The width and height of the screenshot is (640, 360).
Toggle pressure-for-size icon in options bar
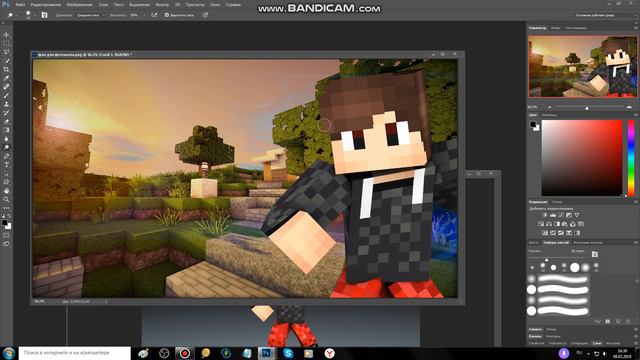[x=205, y=15]
